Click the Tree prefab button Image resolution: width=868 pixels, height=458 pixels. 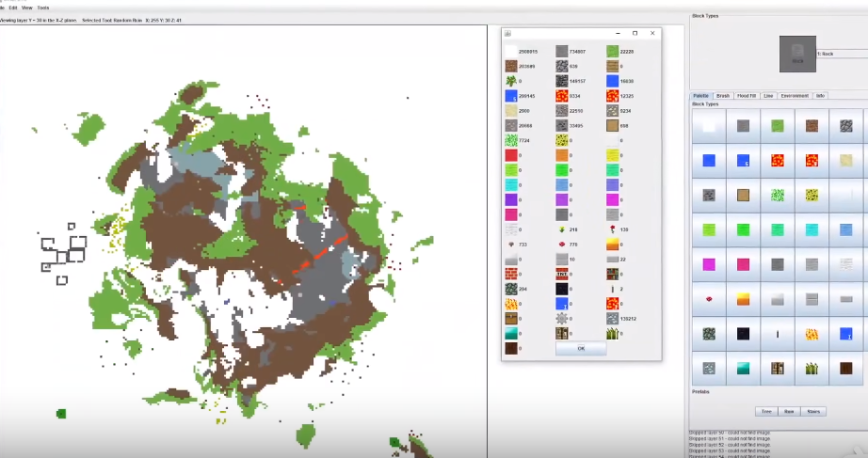click(765, 411)
